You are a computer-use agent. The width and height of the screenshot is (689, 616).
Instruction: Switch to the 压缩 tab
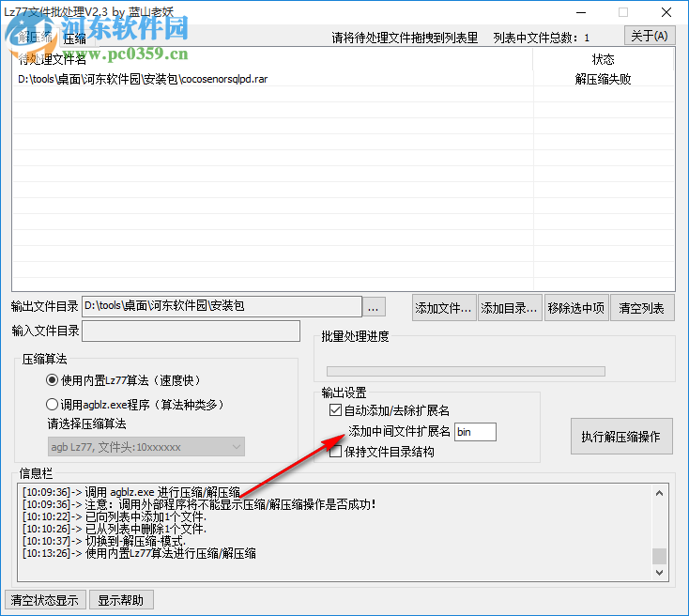[x=75, y=38]
